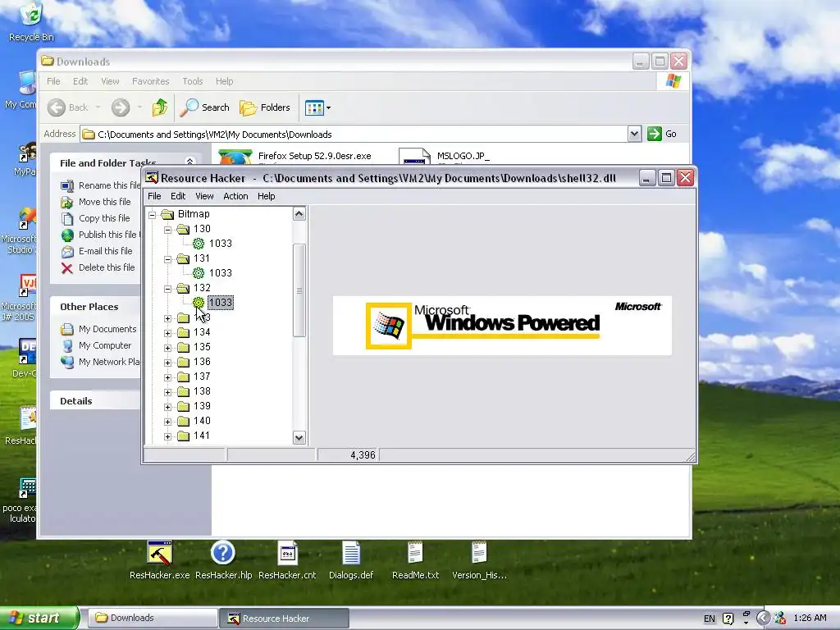This screenshot has width=840, height=630.
Task: Open Tools menu in Downloads window
Action: point(192,81)
